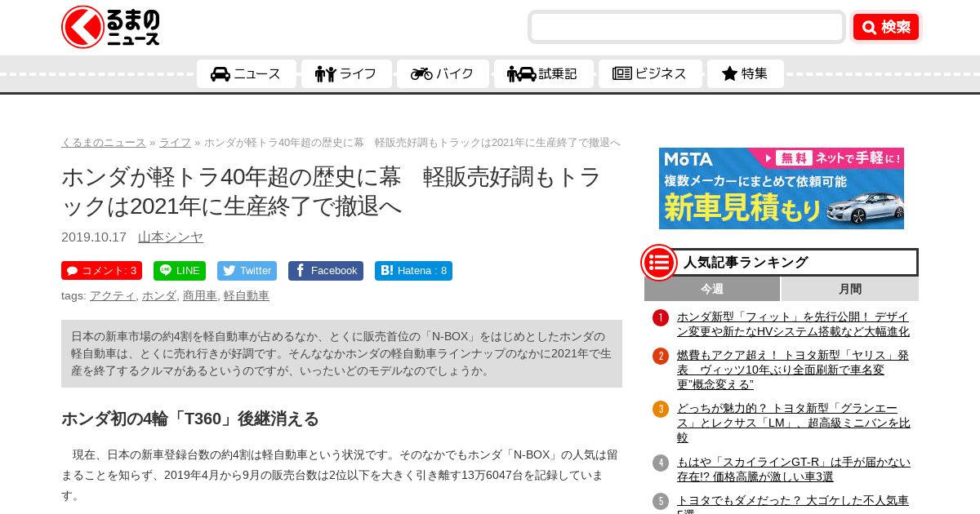Open the ビジネス navigation tab
The image size is (980, 514).
click(x=650, y=73)
